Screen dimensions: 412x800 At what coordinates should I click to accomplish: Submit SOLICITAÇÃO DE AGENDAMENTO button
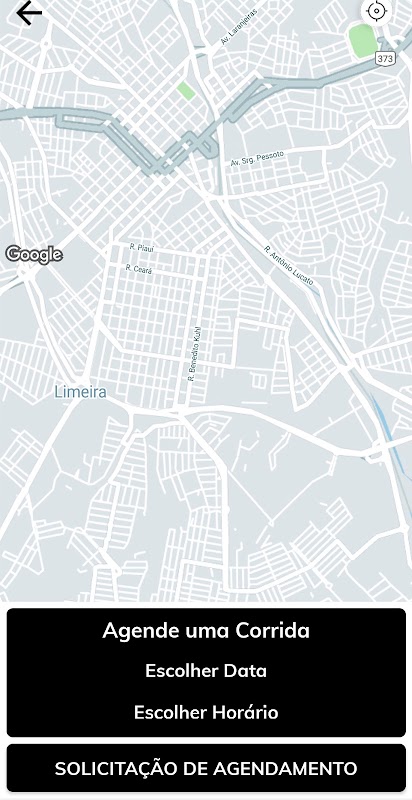click(x=206, y=768)
